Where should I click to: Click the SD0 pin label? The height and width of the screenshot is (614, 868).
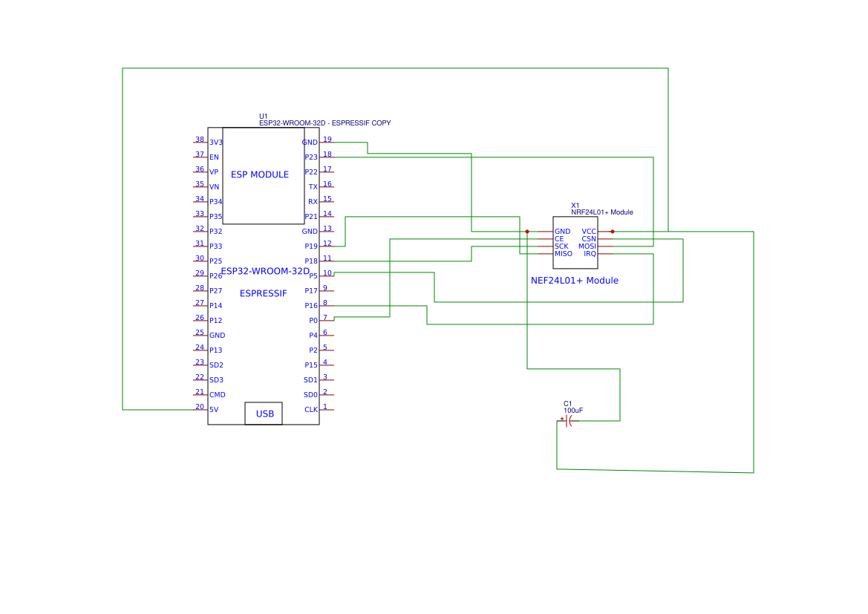tap(310, 395)
